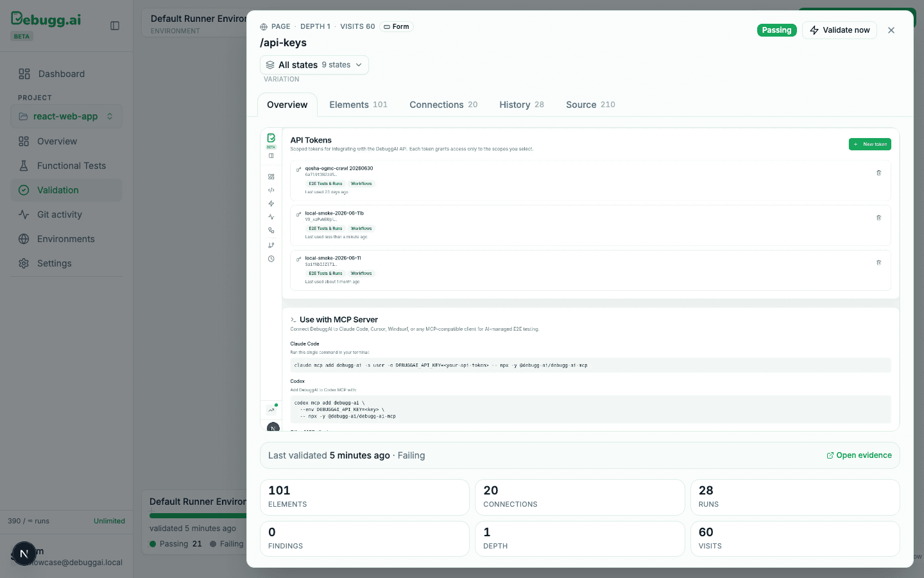Click the '390 / ∞ runs' usage text

click(28, 521)
